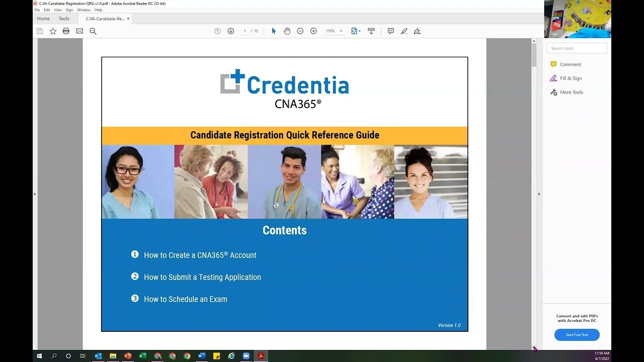Open File Explorer from the taskbar

point(113,356)
